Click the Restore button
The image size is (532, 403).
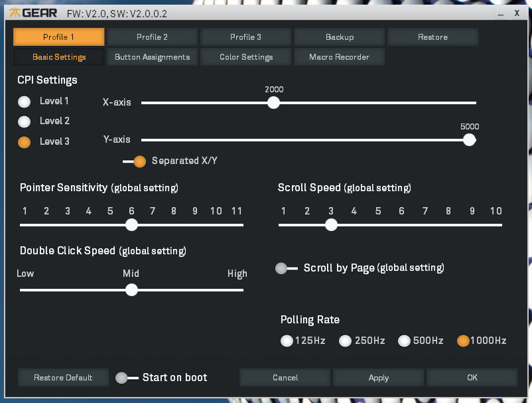point(433,37)
